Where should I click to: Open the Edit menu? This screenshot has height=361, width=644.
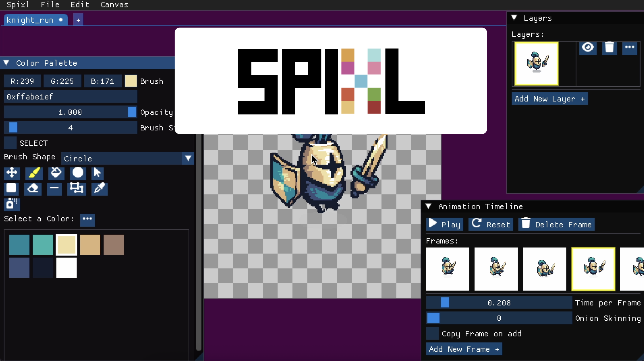click(80, 5)
